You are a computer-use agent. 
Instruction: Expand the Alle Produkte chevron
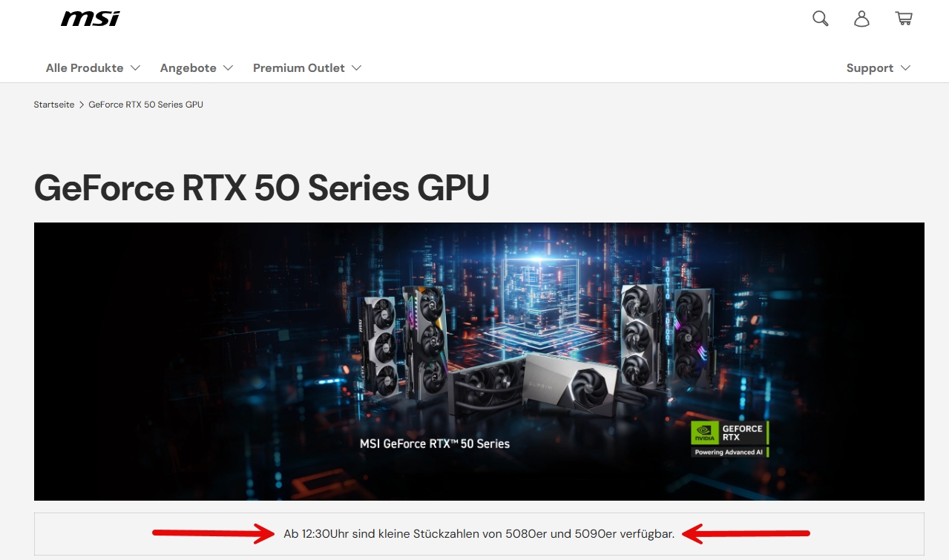pos(135,67)
